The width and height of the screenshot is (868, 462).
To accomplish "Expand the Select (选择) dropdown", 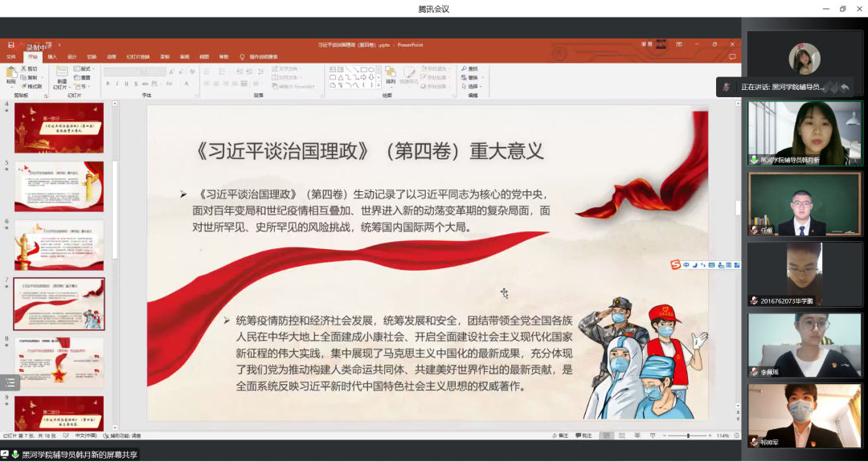I will pyautogui.click(x=473, y=86).
